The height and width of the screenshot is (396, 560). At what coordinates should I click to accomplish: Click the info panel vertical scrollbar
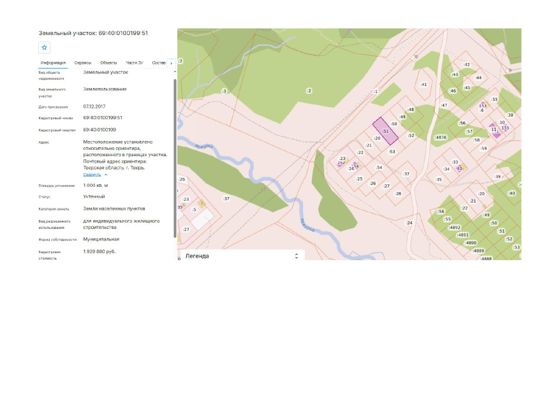point(175,157)
